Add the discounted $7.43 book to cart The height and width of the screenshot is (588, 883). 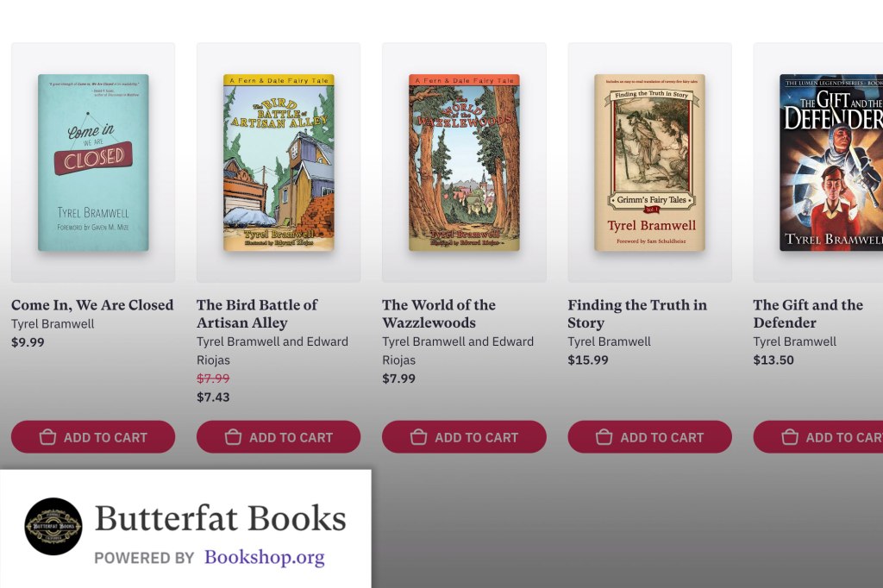[279, 437]
